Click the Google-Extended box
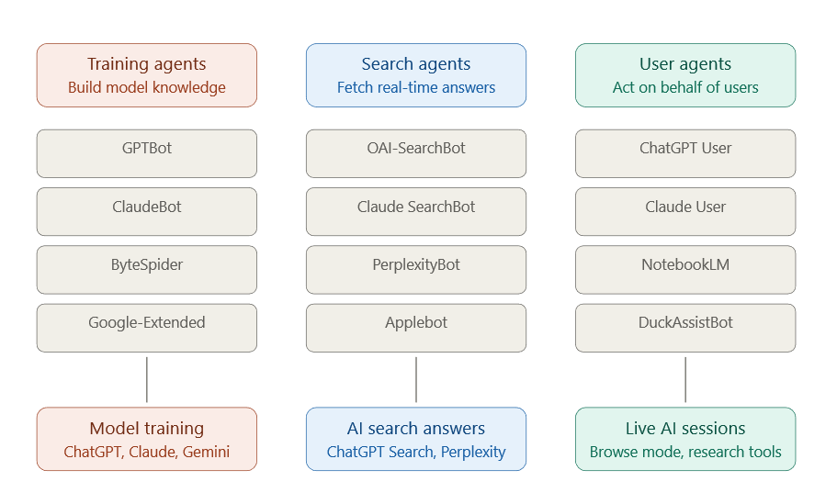This screenshot has width=837, height=504. pyautogui.click(x=147, y=328)
